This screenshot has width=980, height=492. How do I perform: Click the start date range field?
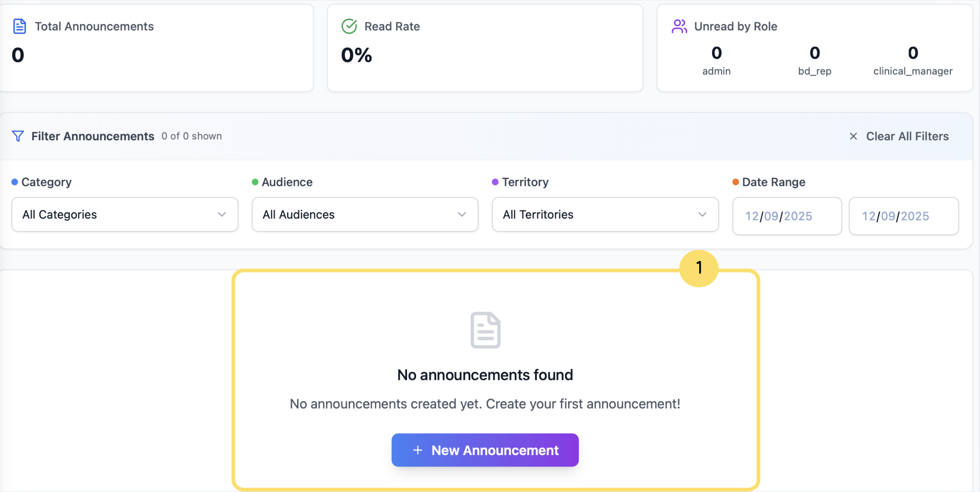[787, 216]
